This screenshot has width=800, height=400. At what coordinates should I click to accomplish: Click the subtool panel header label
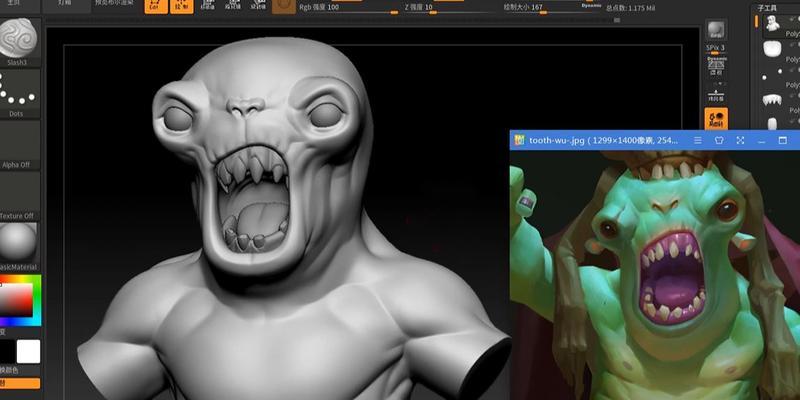(x=766, y=8)
